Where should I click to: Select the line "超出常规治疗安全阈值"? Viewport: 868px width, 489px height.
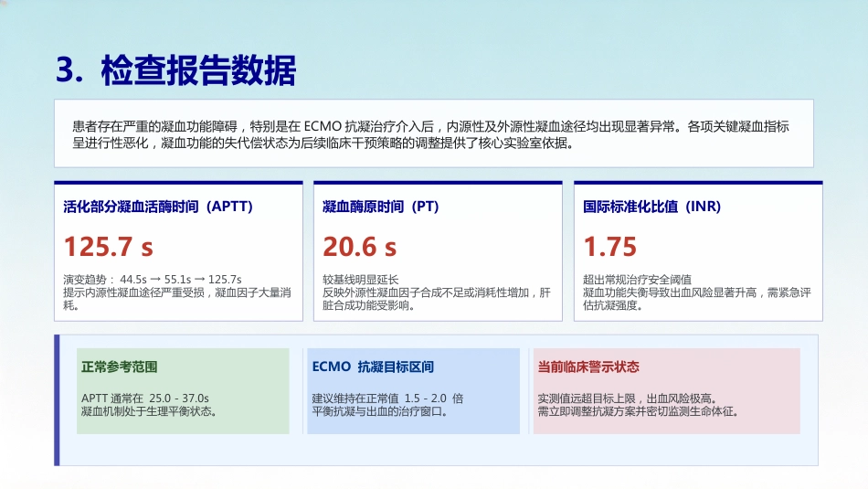coord(637,280)
